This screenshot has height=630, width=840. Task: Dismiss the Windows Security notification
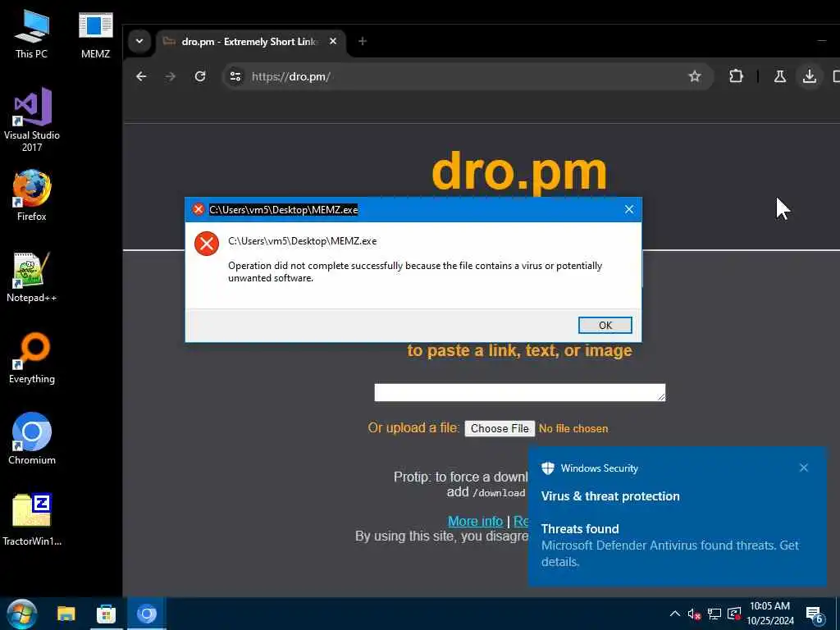coord(804,468)
